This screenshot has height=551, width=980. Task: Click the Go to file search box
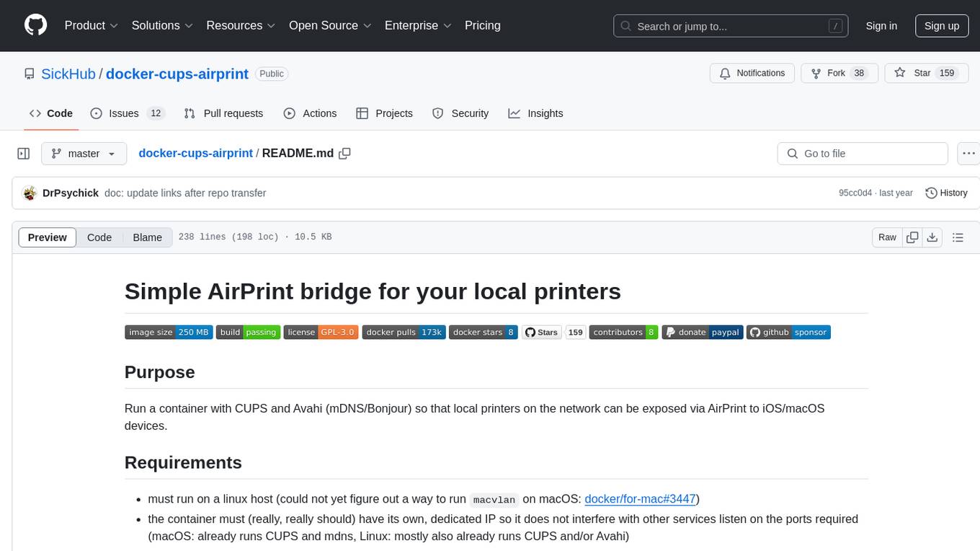pos(863,154)
